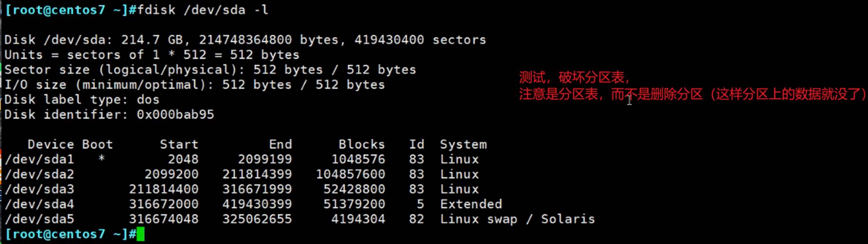
Task: Click the /dev/sda3 device entry
Action: point(39,189)
